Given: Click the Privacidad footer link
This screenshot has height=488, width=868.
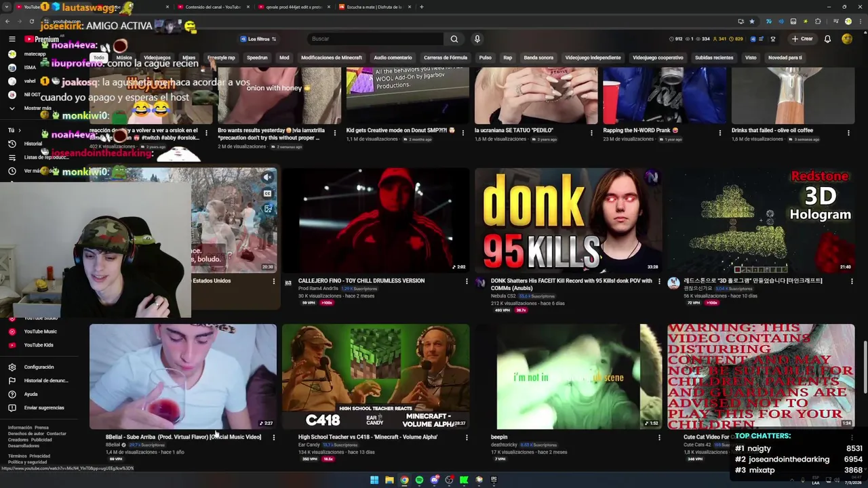Looking at the screenshot, I should pyautogui.click(x=39, y=456).
